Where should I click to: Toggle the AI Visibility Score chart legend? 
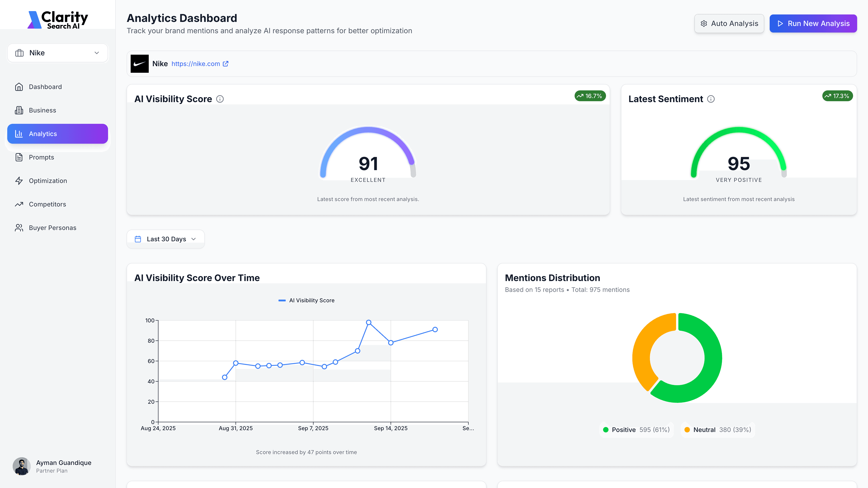(306, 300)
